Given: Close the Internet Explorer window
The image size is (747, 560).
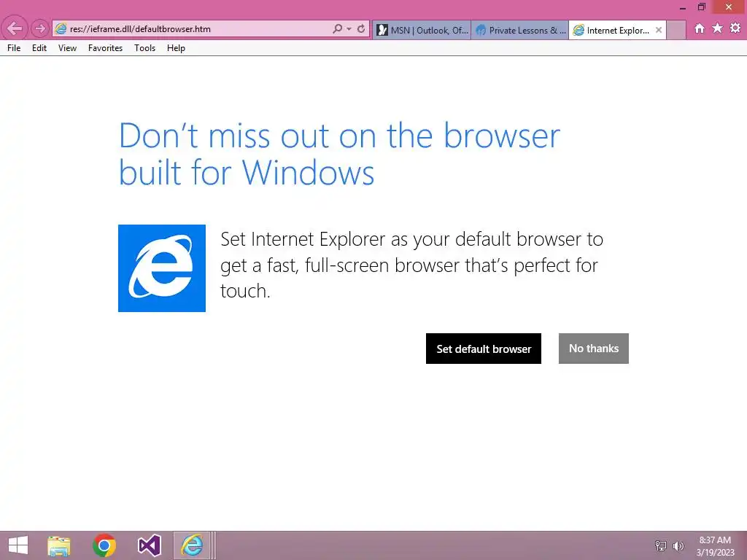Looking at the screenshot, I should tap(729, 7).
